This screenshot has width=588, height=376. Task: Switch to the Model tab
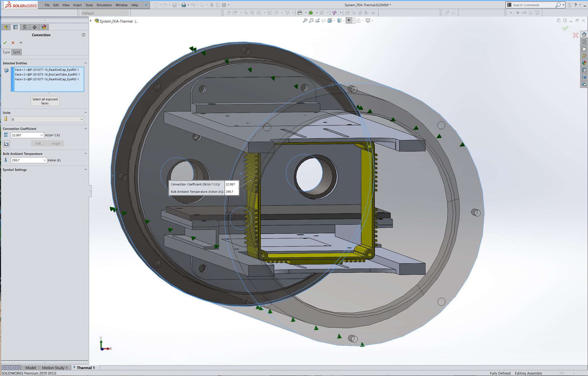click(30, 368)
